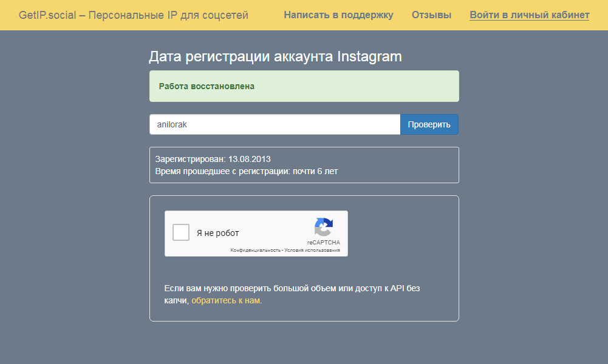The width and height of the screenshot is (608, 364).
Task: Click the heading 'Дата регистрации аккаунта Instagram'
Action: (x=275, y=56)
